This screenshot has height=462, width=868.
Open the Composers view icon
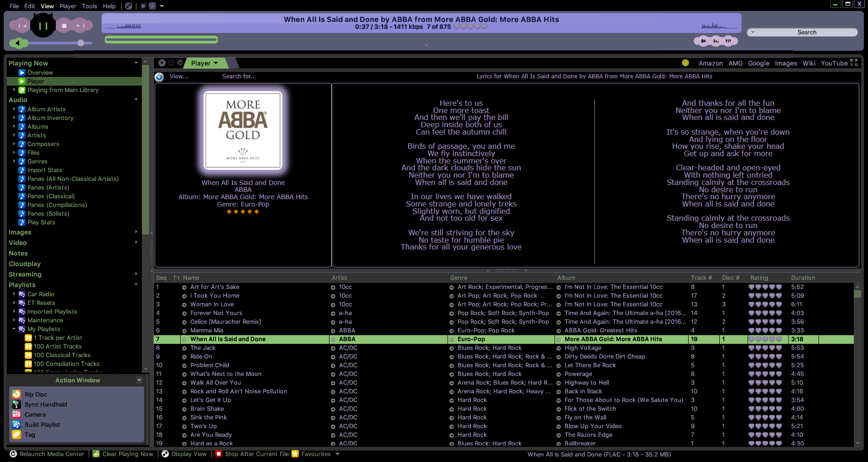[x=22, y=144]
